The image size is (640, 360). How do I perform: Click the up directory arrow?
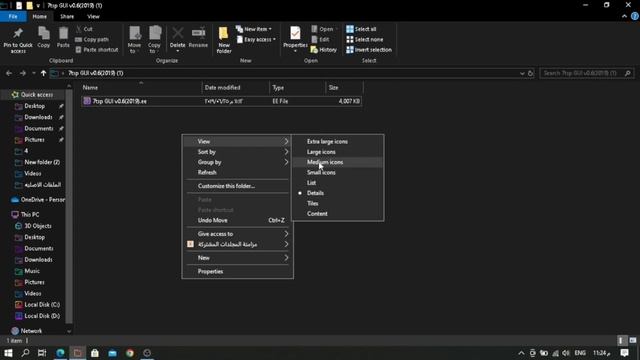coord(43,73)
